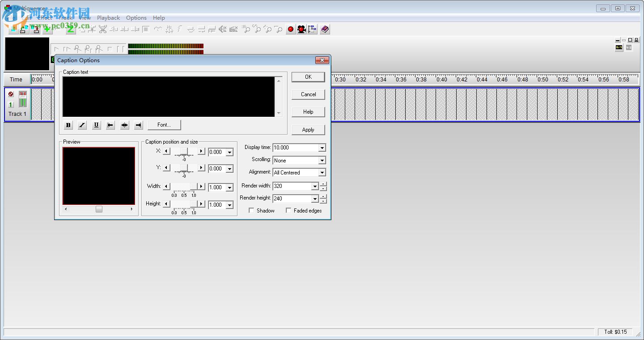Toggle the mute icon on Track 1
The height and width of the screenshot is (340, 644).
click(x=11, y=94)
